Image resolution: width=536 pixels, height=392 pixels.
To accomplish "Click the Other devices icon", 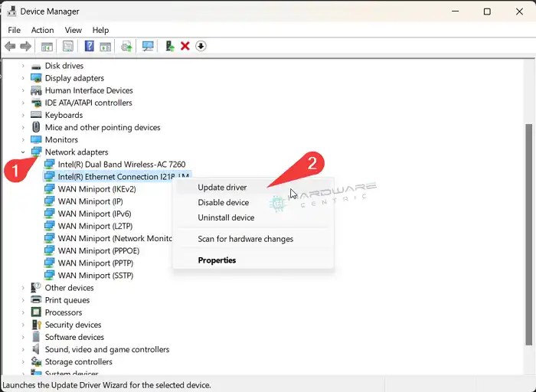I will point(36,287).
